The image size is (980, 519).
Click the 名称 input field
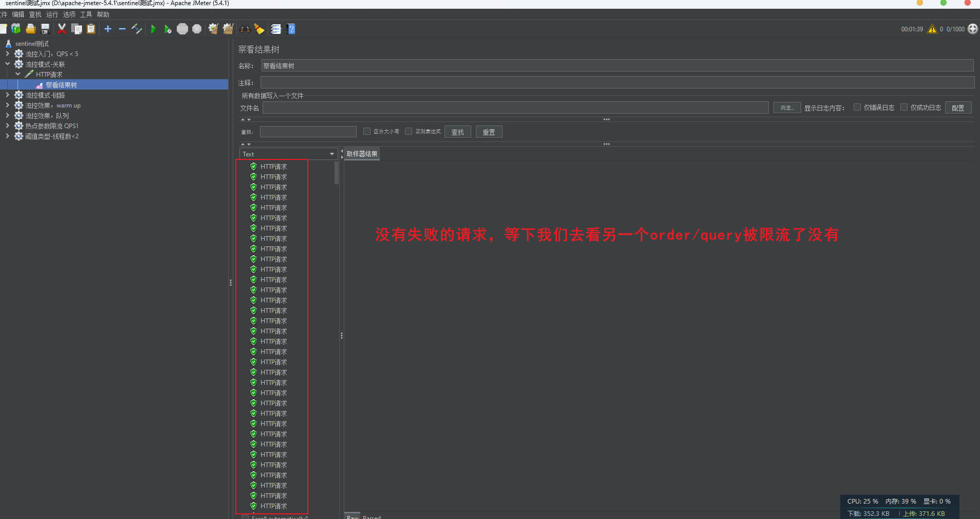[x=617, y=65]
